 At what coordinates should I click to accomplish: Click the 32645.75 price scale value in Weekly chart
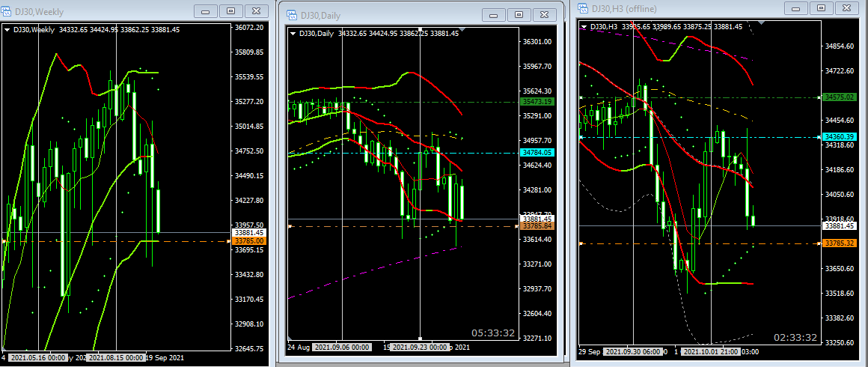(x=250, y=349)
